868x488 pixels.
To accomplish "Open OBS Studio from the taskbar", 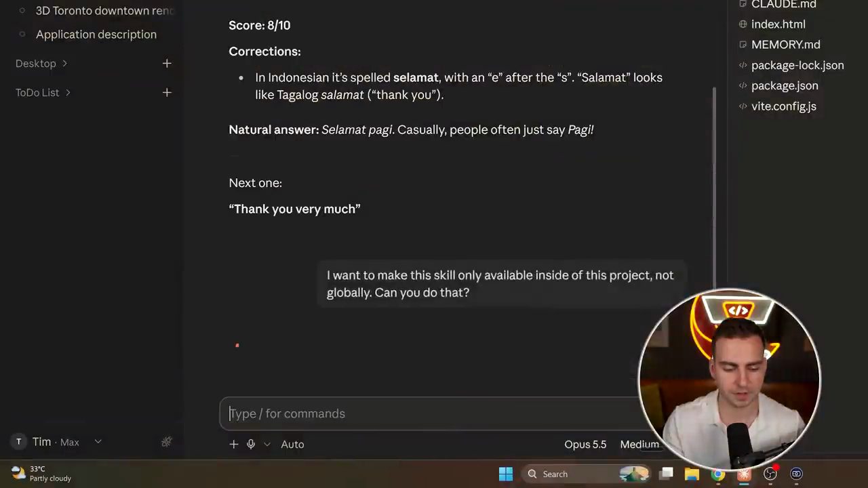I will point(770,474).
